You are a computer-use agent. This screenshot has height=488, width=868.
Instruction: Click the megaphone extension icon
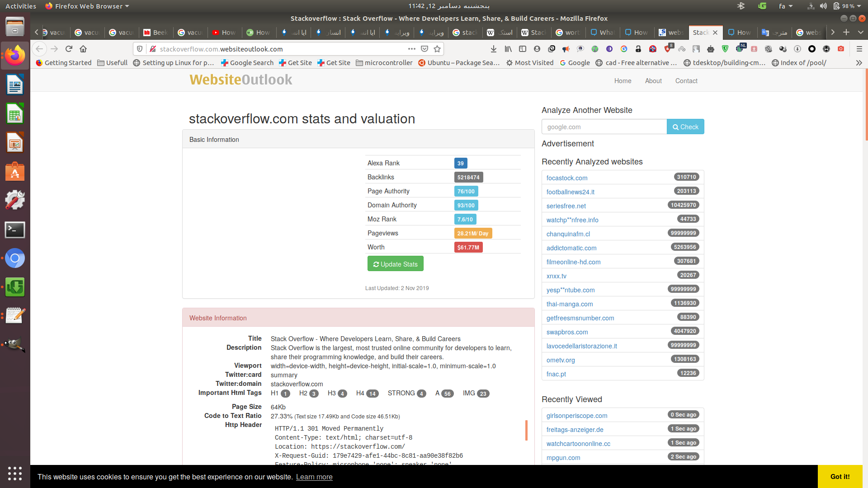click(566, 49)
